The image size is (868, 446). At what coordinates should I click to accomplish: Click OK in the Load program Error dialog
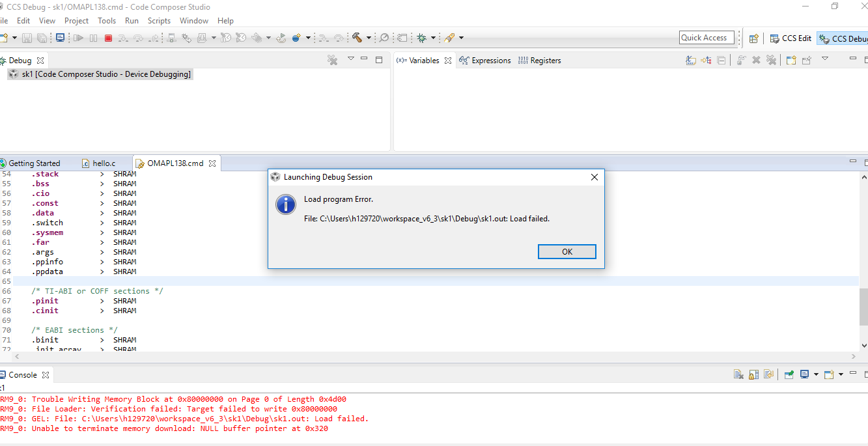(567, 251)
